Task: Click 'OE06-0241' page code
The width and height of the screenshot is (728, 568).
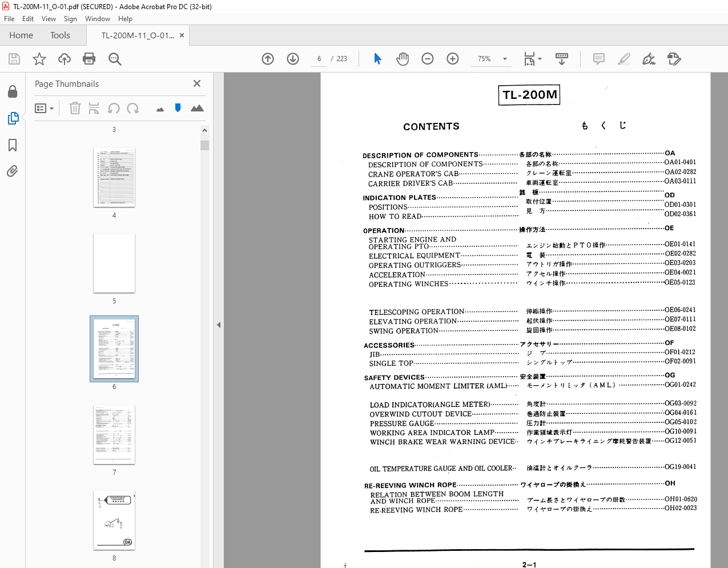Action: (x=681, y=310)
